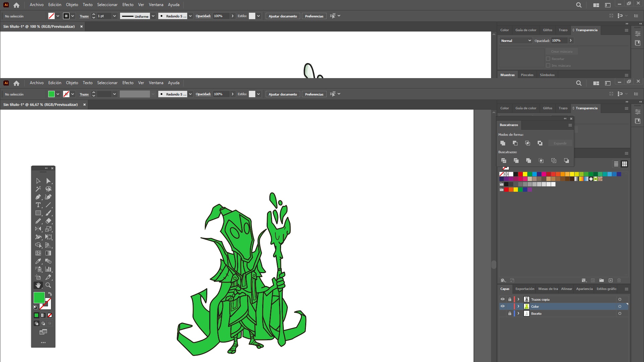Screen dimensions: 644x362
Task: Toggle Recortar checkbox in back window
Action: tap(548, 59)
